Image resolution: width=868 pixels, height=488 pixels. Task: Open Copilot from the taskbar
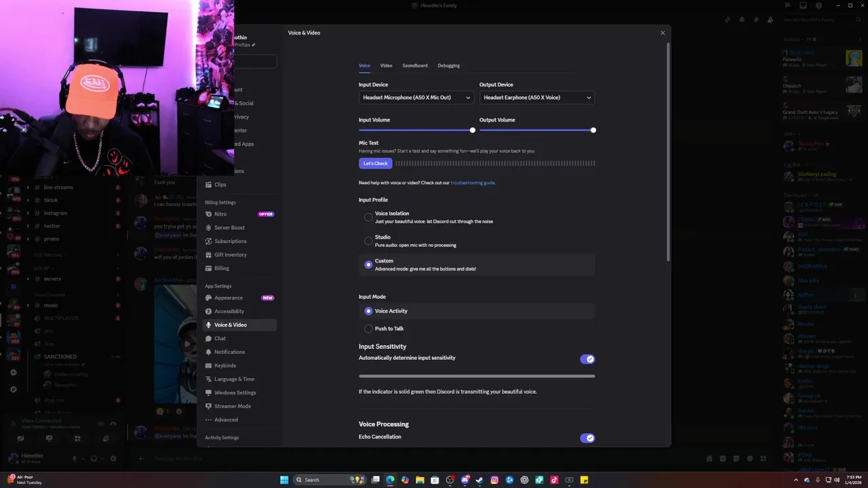click(406, 480)
